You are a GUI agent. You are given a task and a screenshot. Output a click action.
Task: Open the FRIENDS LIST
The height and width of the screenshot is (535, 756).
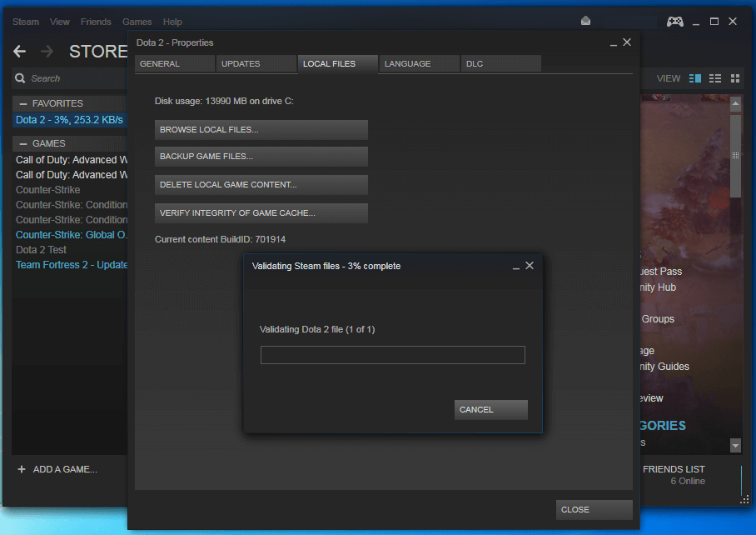click(x=674, y=469)
